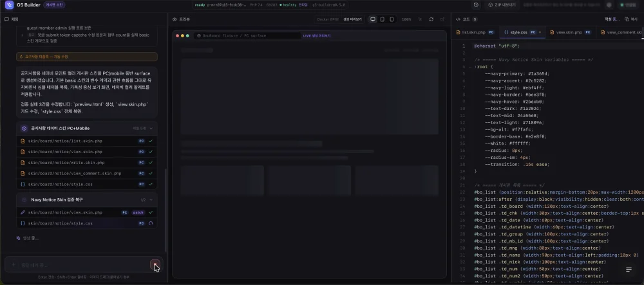The image size is (644, 285).
Task: Click the code panel </> icon
Action: [x=458, y=19]
